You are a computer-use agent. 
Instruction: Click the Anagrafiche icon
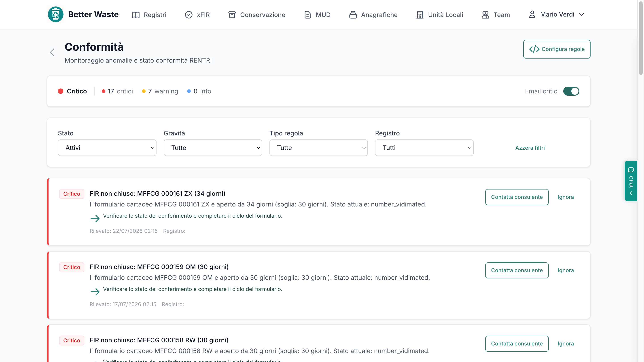point(353,15)
